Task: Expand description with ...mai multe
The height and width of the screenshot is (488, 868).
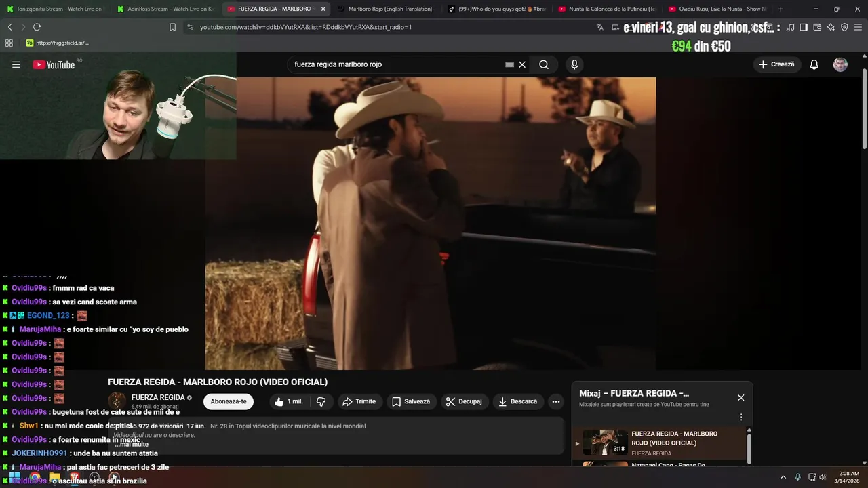Action: (x=132, y=444)
